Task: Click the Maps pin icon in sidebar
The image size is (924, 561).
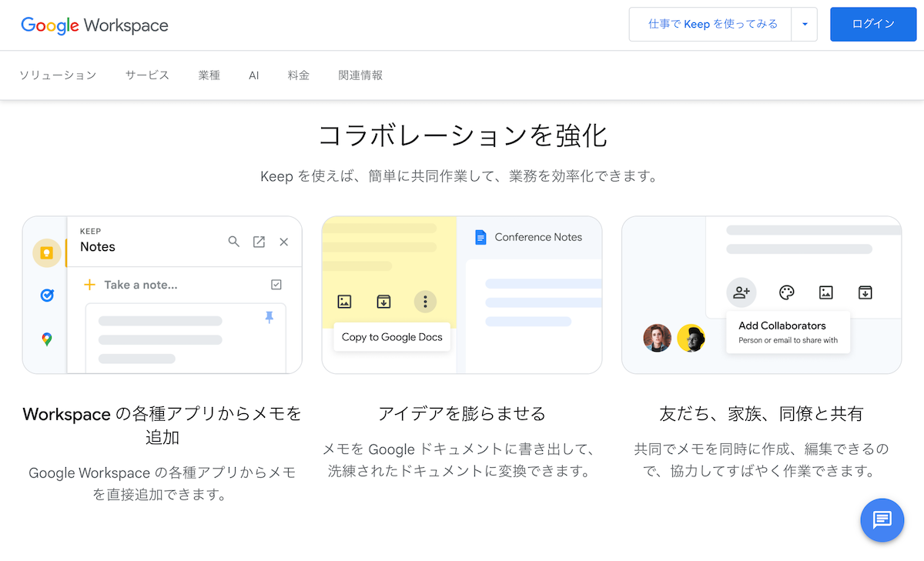Action: pyautogui.click(x=47, y=339)
